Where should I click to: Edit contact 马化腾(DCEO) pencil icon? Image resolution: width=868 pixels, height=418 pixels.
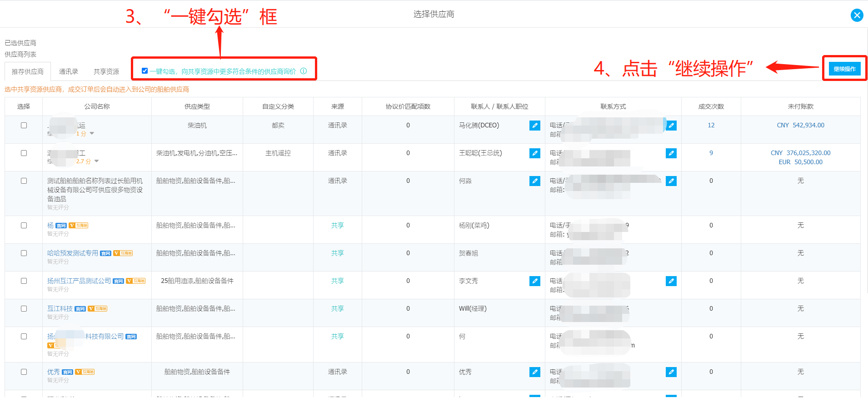pos(535,126)
